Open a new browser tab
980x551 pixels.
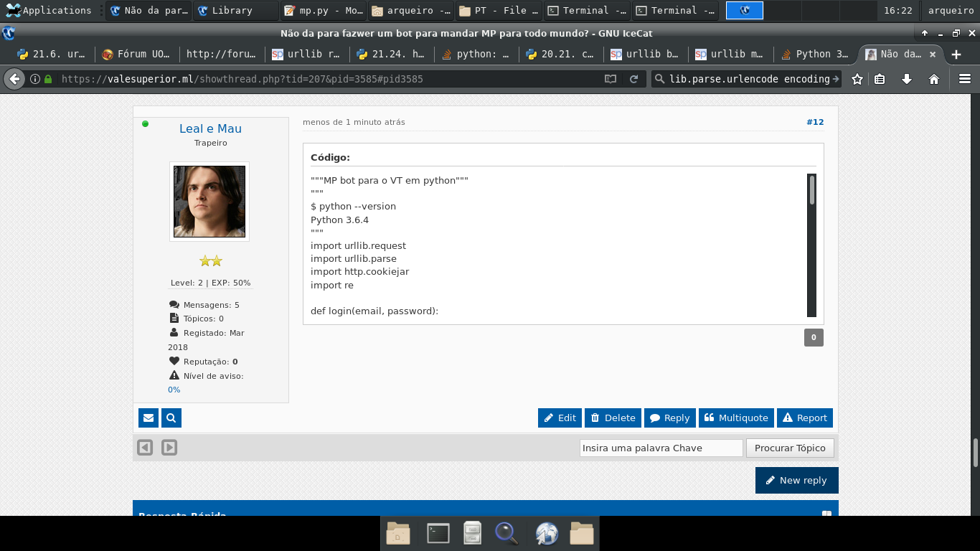pos(956,55)
